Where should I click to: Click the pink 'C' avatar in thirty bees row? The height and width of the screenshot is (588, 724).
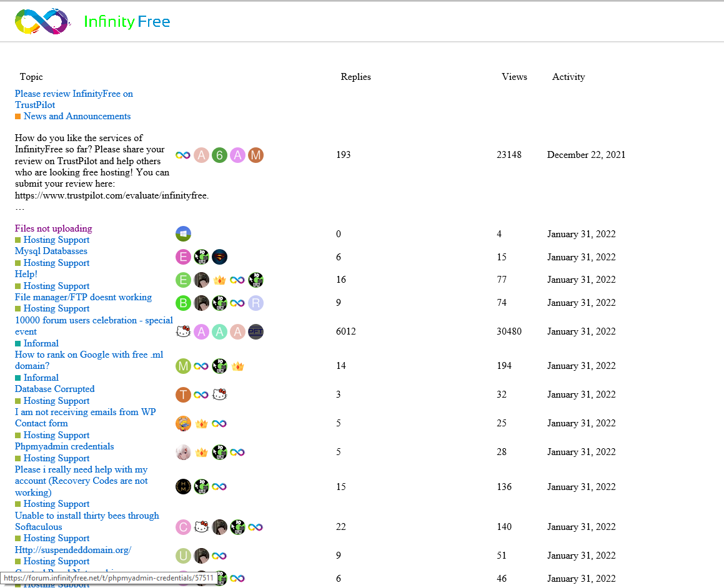pos(183,527)
